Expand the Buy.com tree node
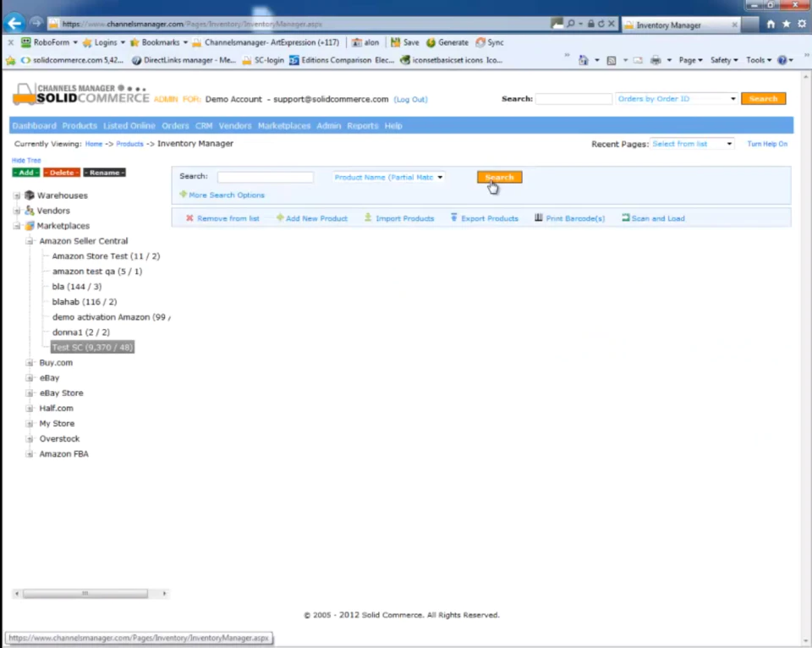 (x=30, y=363)
